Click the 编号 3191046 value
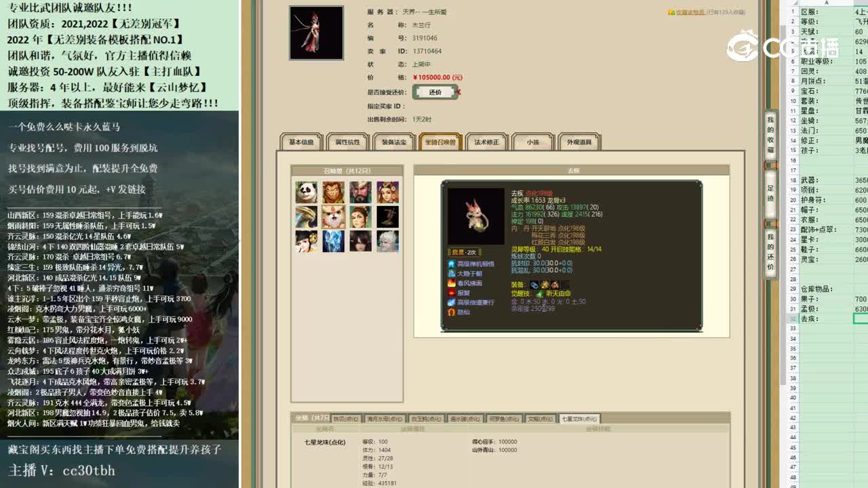 click(x=425, y=39)
